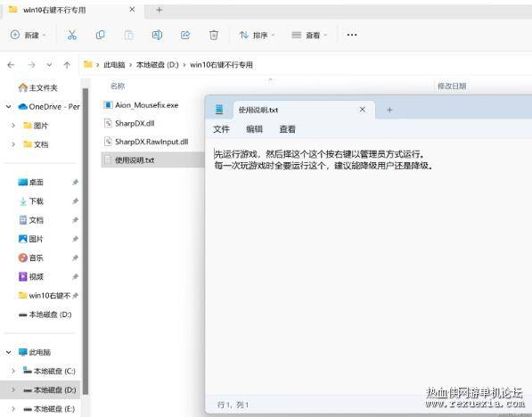The height and width of the screenshot is (417, 532).
Task: Click the Rename icon in Explorer toolbar
Action: coord(157,35)
